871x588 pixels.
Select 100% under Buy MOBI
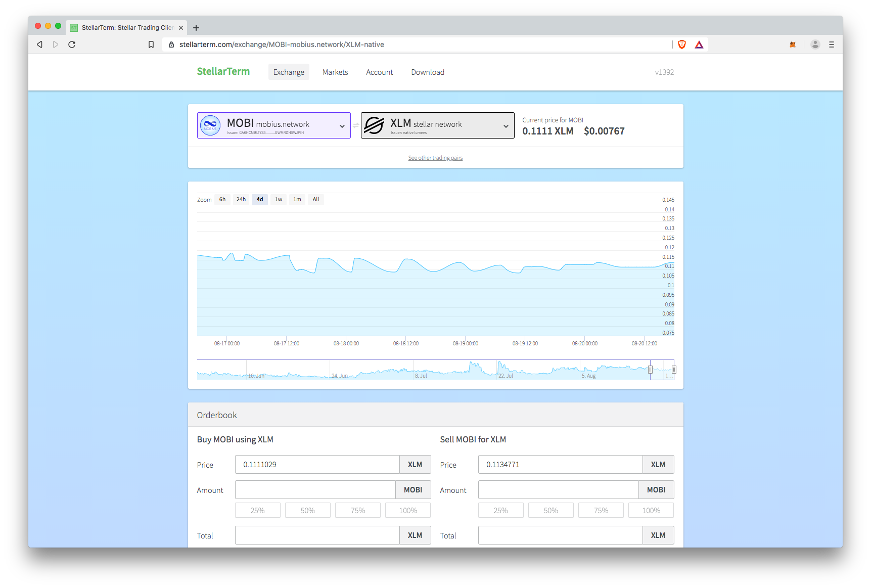pos(408,511)
